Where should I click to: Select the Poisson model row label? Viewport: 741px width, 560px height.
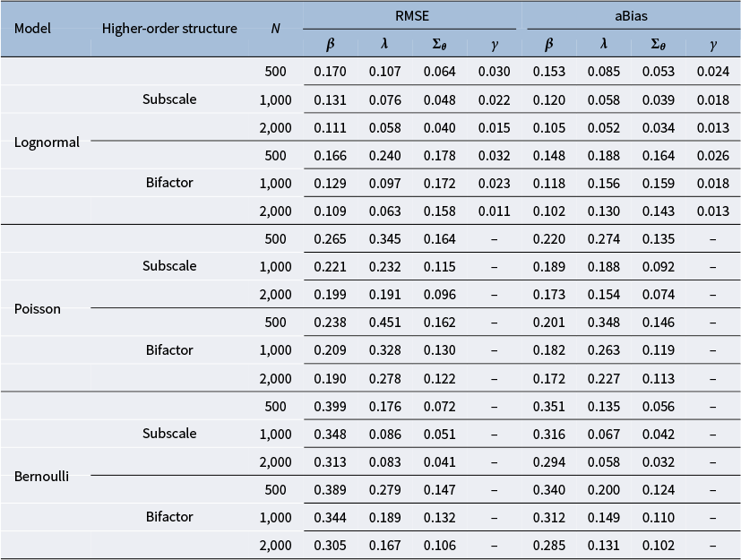39,308
